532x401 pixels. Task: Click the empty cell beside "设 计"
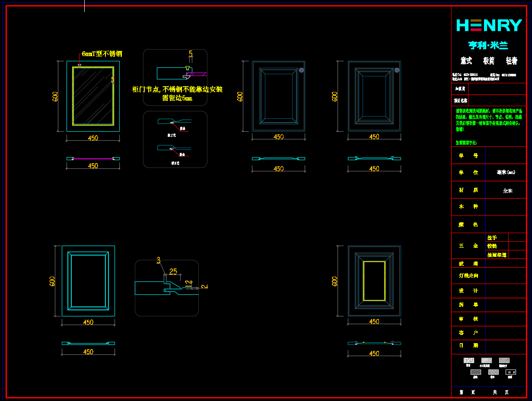[x=506, y=291]
